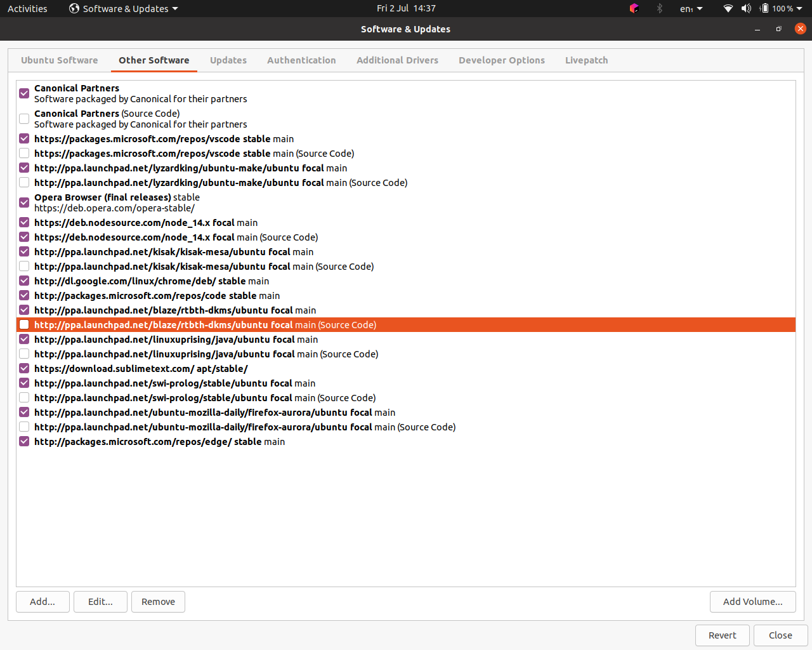Select firefox-aurora focal main (Source Code) row
Screen dimensions: 812x650
click(406, 427)
